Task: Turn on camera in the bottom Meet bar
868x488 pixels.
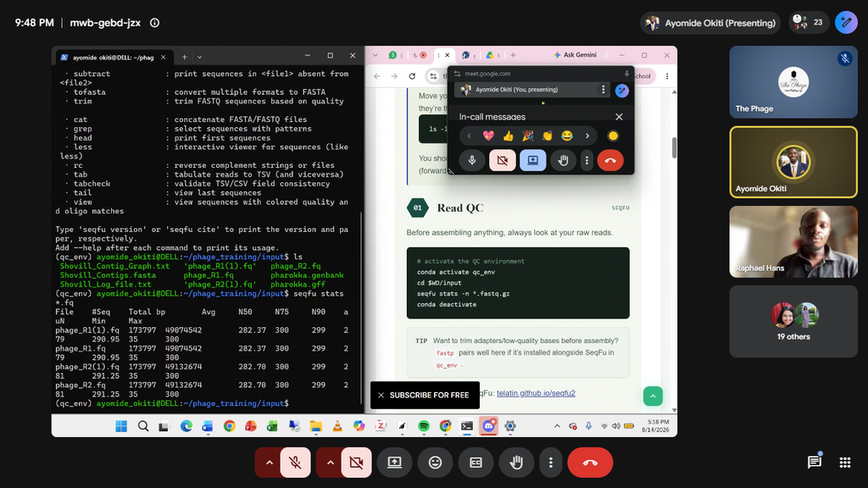Action: 356,463
